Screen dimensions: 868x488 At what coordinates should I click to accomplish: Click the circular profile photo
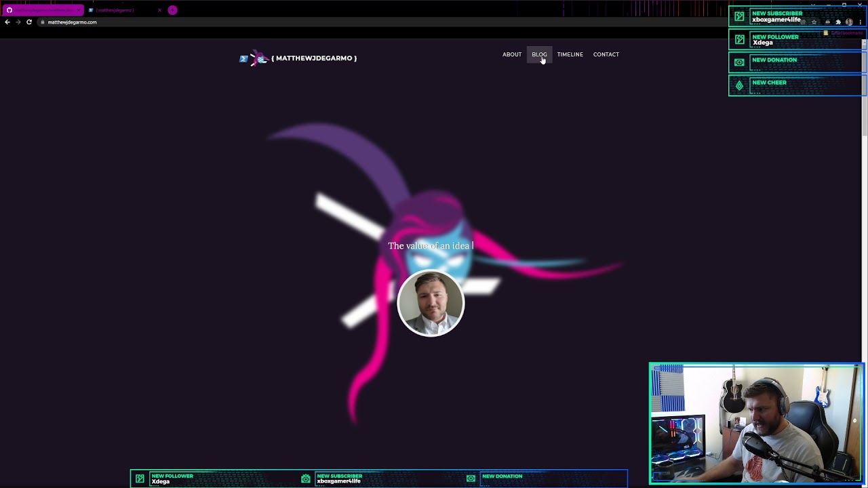pos(431,303)
